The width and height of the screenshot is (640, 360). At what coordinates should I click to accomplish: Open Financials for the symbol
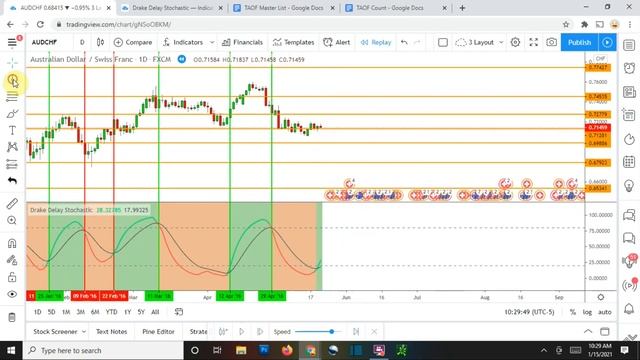(x=242, y=42)
